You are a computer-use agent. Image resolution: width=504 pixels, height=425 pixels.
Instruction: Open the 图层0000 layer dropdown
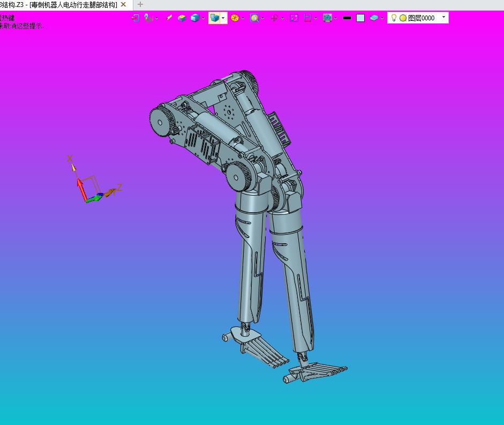click(x=443, y=17)
